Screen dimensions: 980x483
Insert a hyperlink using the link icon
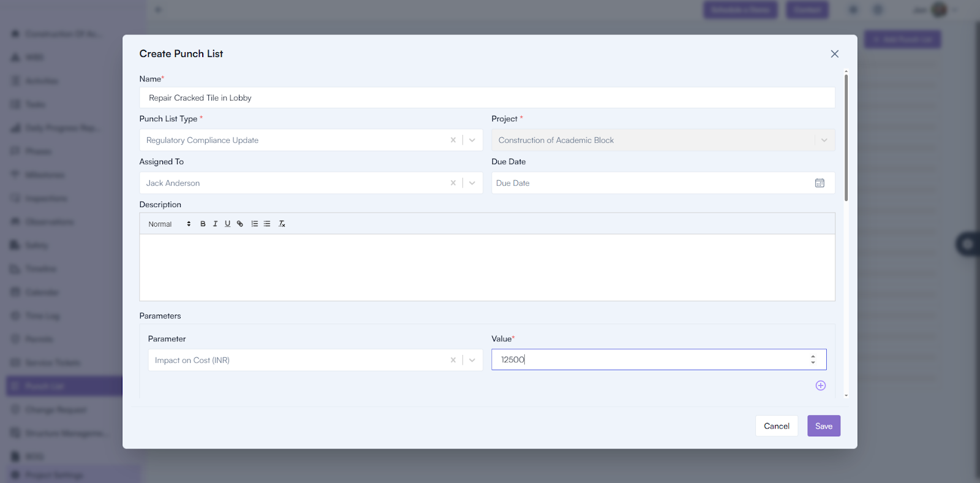click(x=240, y=224)
